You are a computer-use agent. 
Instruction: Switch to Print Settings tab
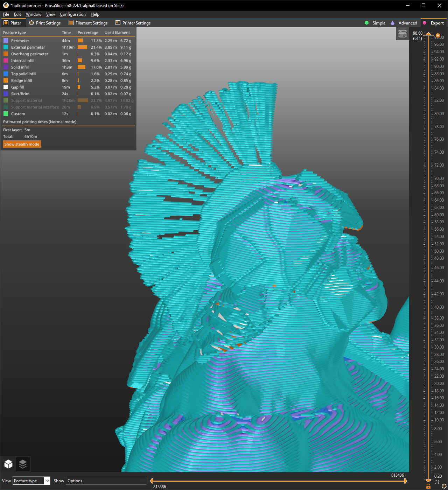[45, 23]
